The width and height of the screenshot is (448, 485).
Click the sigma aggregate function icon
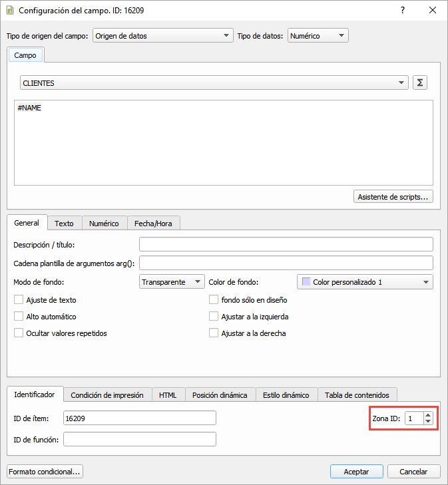pyautogui.click(x=419, y=83)
